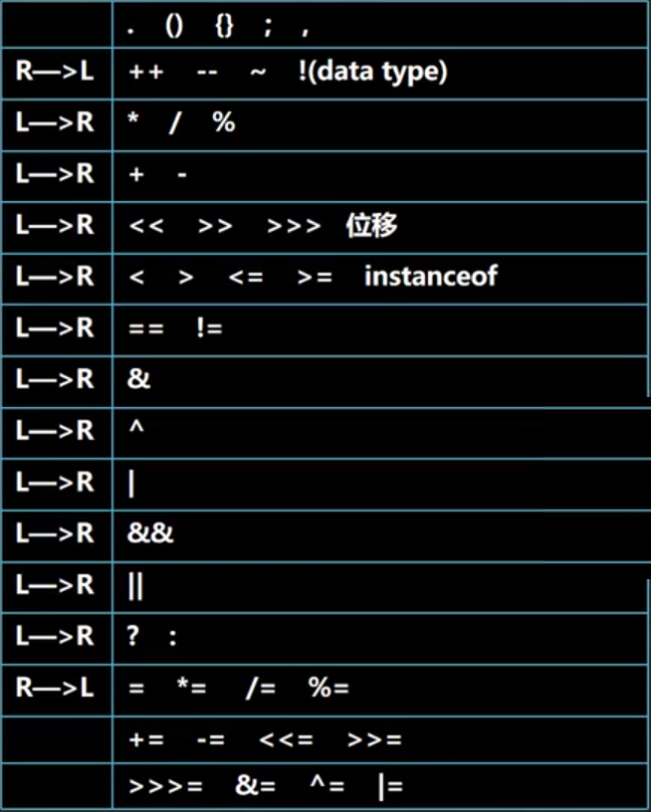Click the %= assignment operator
This screenshot has width=651, height=812.
point(328,688)
